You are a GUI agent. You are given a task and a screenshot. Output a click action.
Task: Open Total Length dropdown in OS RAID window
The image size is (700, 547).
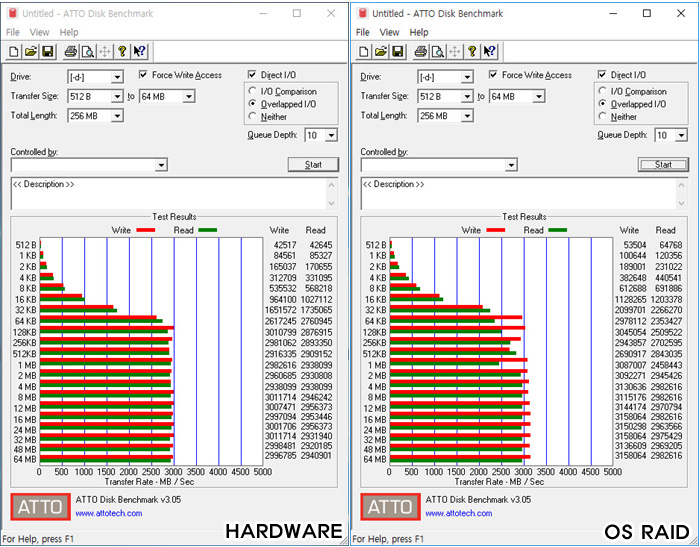467,116
